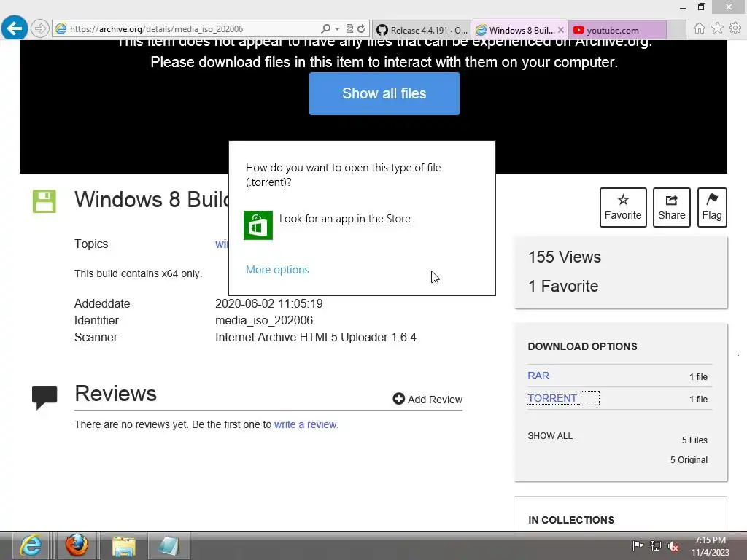Open the Tools gear menu

click(735, 28)
